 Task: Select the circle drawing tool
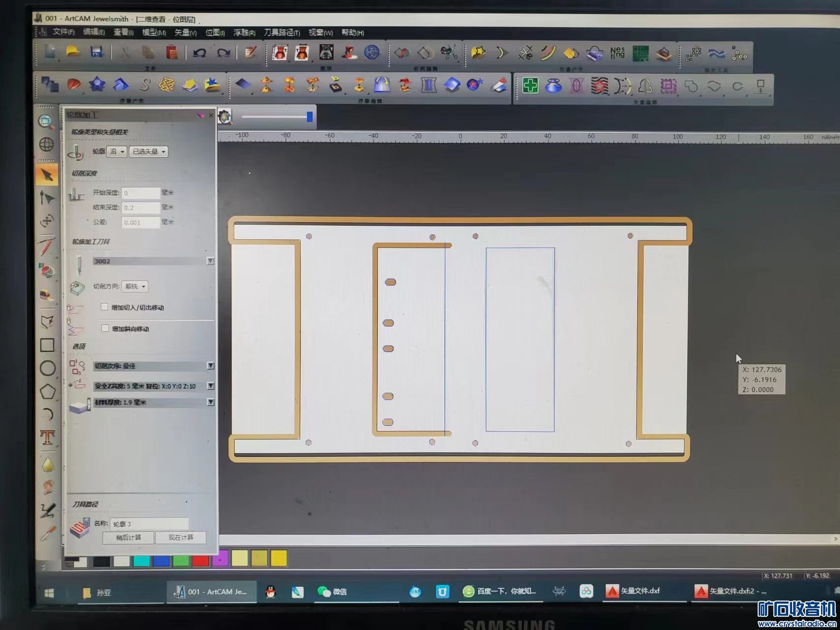[47, 368]
